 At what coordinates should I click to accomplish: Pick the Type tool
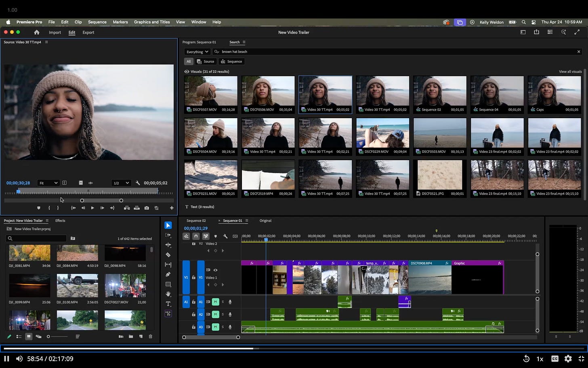[x=168, y=304]
